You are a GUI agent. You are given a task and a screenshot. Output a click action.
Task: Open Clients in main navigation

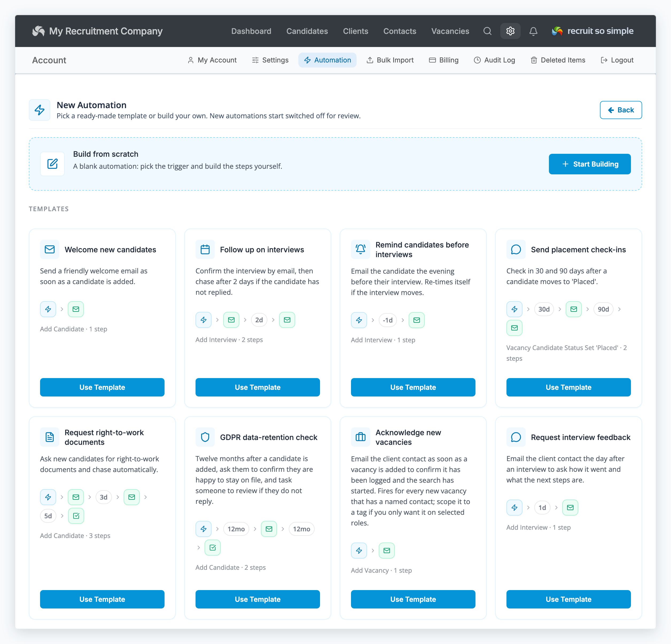[x=356, y=31]
